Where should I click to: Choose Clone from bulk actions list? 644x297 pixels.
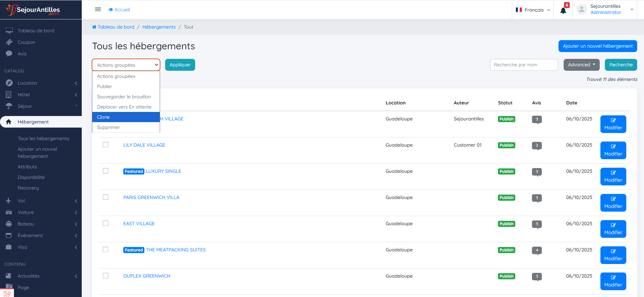(x=126, y=117)
